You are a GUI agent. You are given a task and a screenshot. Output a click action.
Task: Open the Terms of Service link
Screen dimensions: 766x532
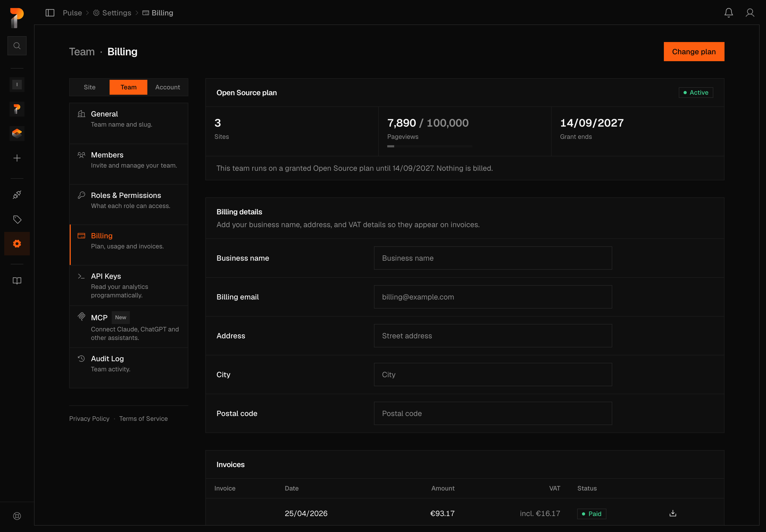coord(143,419)
